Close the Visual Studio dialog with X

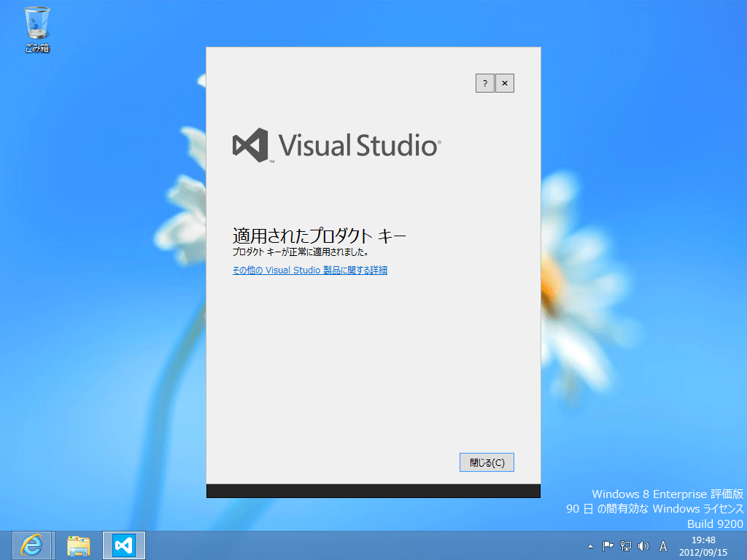click(505, 83)
